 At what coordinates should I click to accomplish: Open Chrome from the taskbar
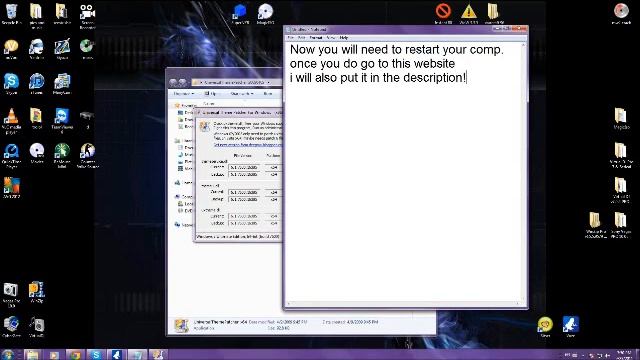[x=75, y=354]
